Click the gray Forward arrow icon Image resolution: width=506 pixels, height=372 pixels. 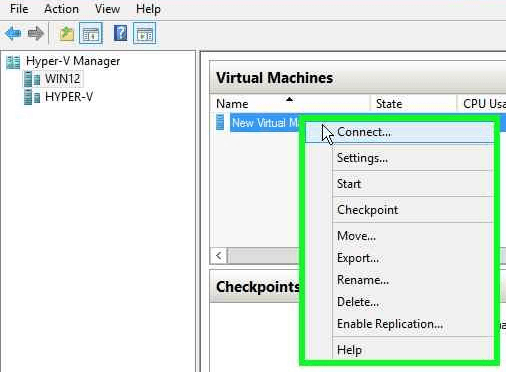pos(36,33)
